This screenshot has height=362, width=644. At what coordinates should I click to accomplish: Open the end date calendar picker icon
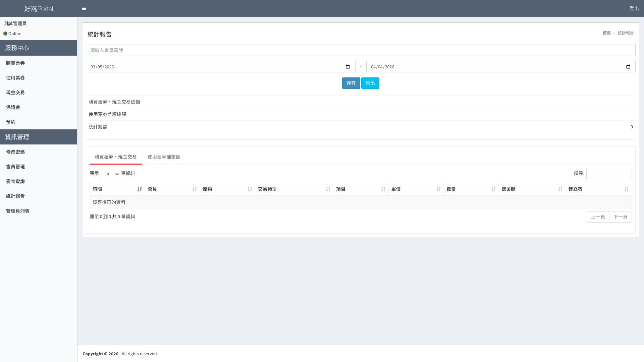(628, 67)
